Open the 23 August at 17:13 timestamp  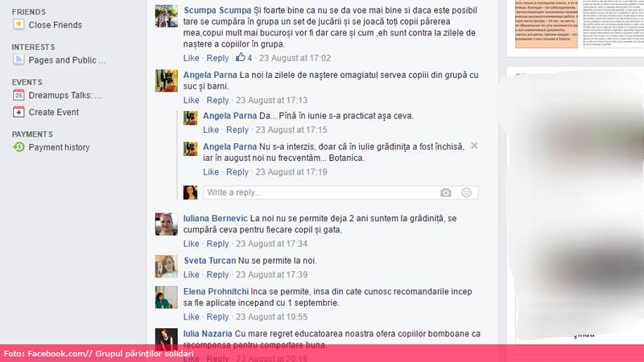pyautogui.click(x=271, y=100)
